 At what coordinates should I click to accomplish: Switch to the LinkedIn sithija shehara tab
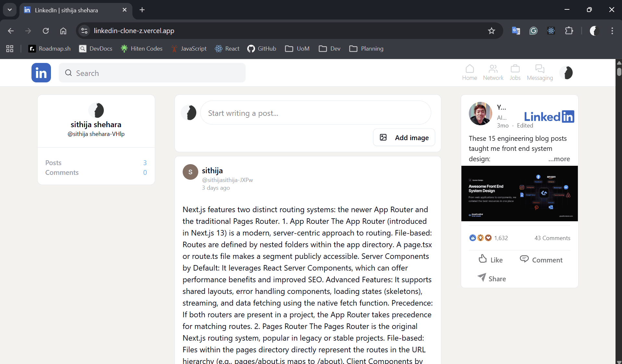click(x=67, y=10)
